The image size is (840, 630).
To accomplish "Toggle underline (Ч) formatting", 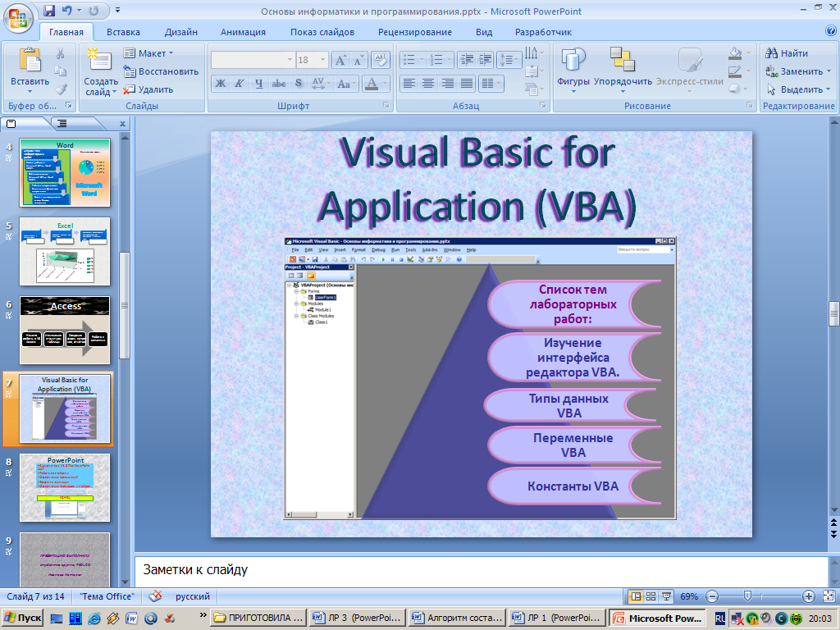I will [258, 84].
